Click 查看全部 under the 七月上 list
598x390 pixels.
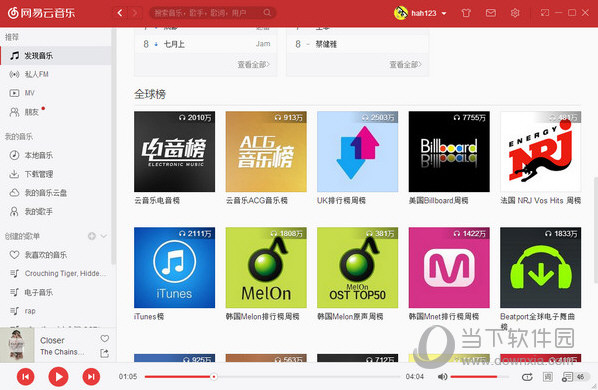click(254, 64)
